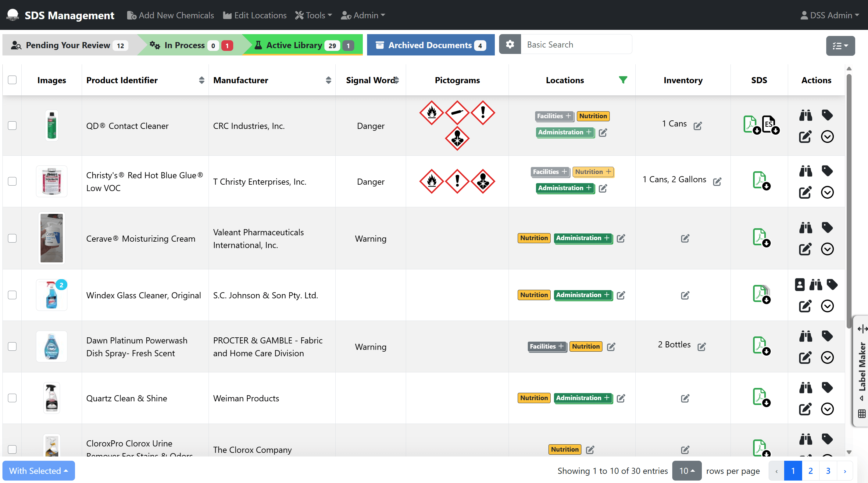
Task: Edit locations for Christy's Red Hot Blue Glue
Action: pyautogui.click(x=603, y=188)
